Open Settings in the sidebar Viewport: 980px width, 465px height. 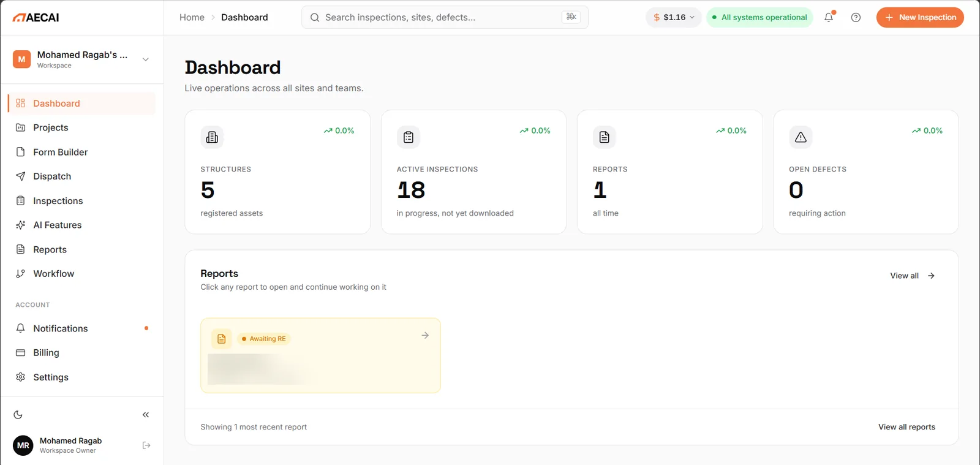pyautogui.click(x=81, y=377)
